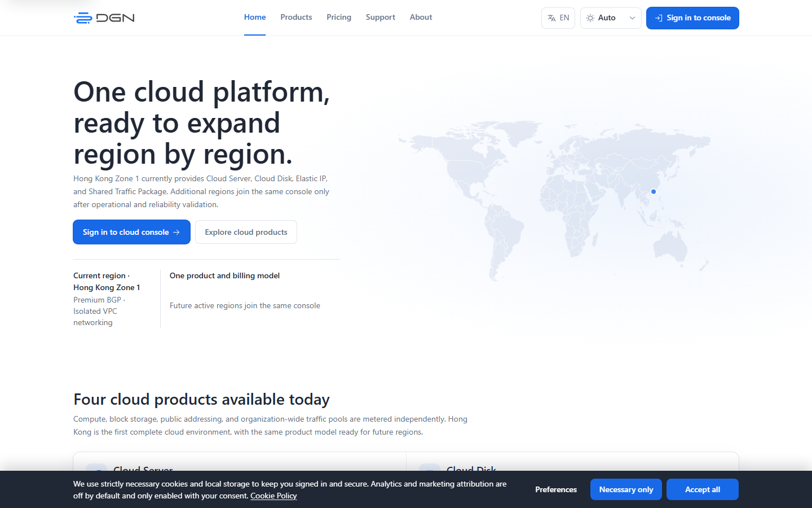Click the Cloud Disk product icon
Image resolution: width=812 pixels, height=508 pixels.
coord(430,467)
